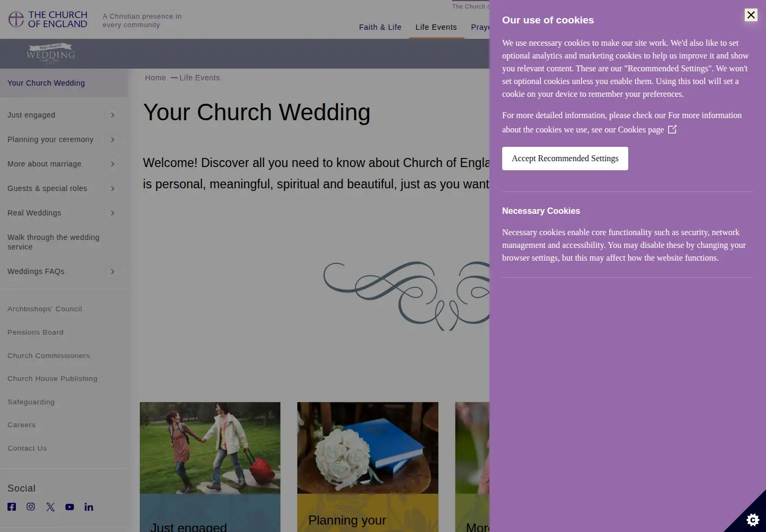The width and height of the screenshot is (766, 532).
Task: Open the X (Twitter) social icon
Action: [51, 507]
